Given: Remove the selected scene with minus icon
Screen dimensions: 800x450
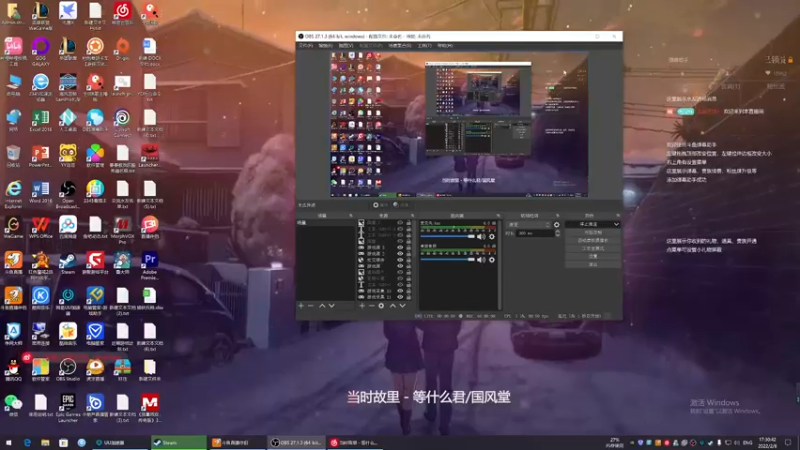Looking at the screenshot, I should pyautogui.click(x=310, y=306).
